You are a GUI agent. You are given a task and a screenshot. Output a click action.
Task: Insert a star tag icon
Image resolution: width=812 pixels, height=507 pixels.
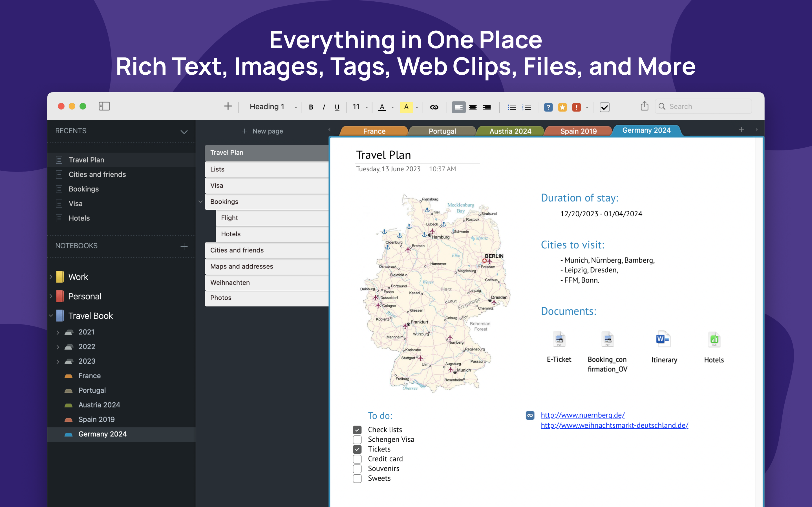pyautogui.click(x=562, y=107)
